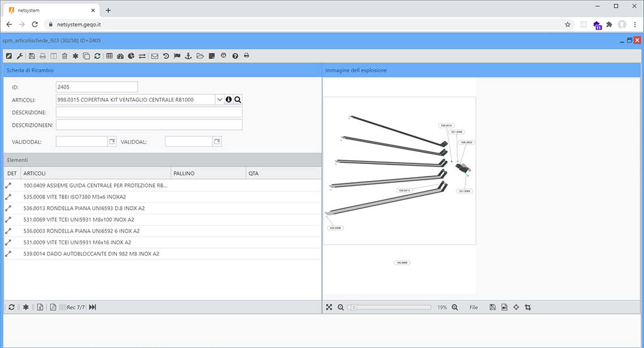Export elements grid to Excel

click(40, 307)
